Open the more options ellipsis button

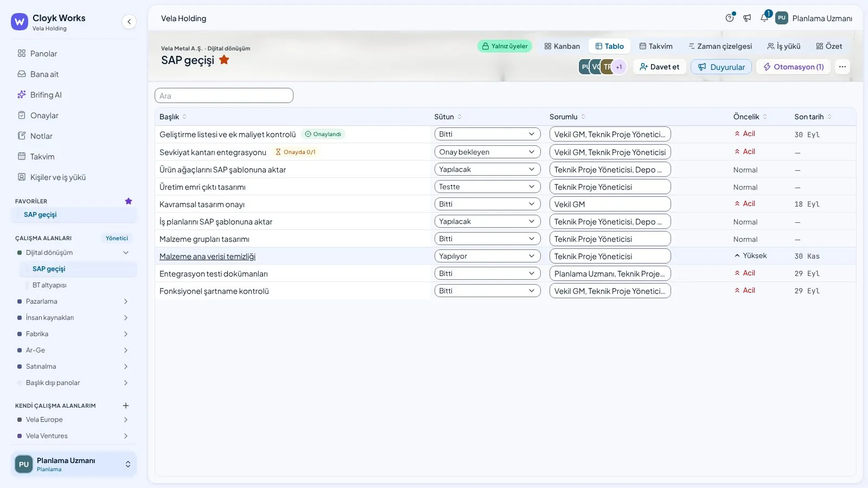[x=842, y=67]
